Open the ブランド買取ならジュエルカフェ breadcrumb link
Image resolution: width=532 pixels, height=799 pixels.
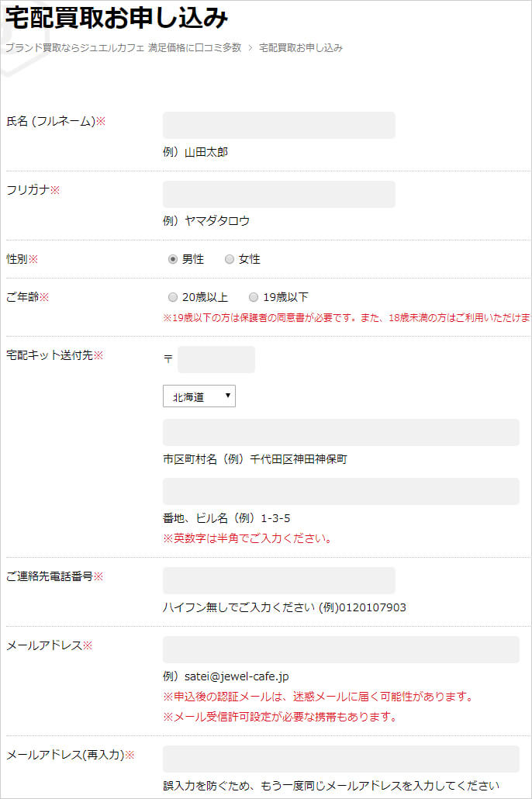(123, 47)
